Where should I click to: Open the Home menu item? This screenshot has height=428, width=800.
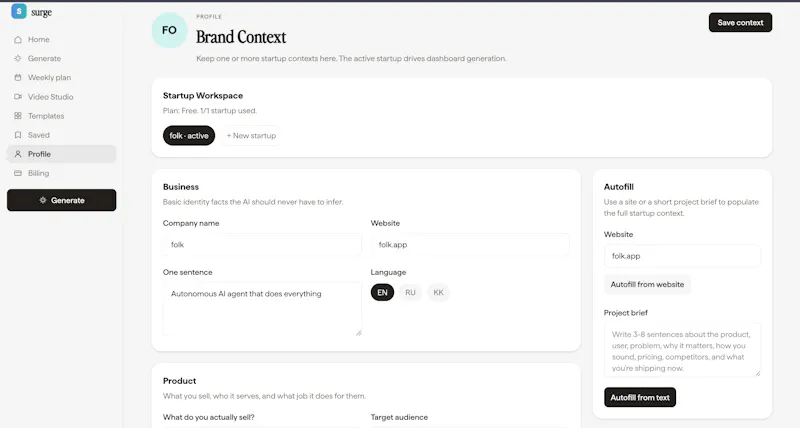tap(61, 39)
